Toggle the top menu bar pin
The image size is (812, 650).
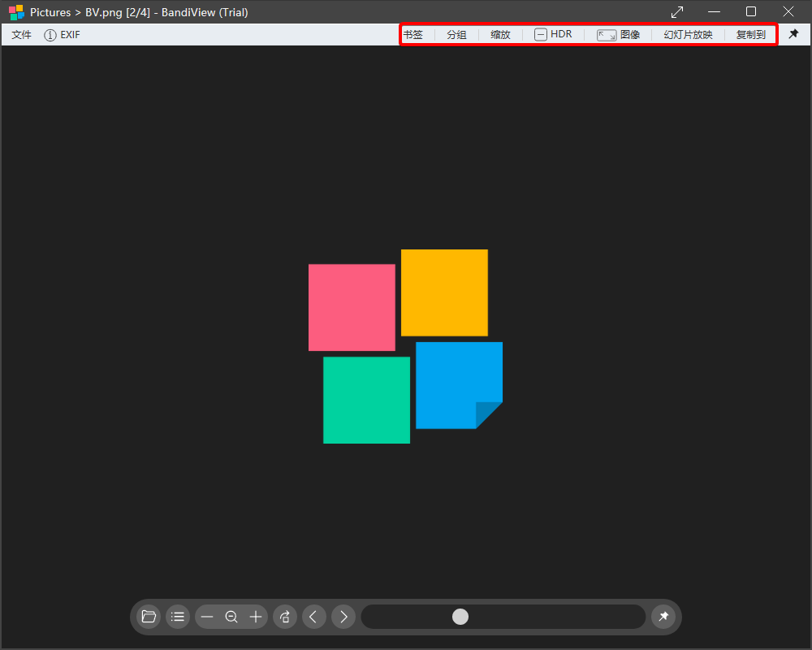click(793, 34)
